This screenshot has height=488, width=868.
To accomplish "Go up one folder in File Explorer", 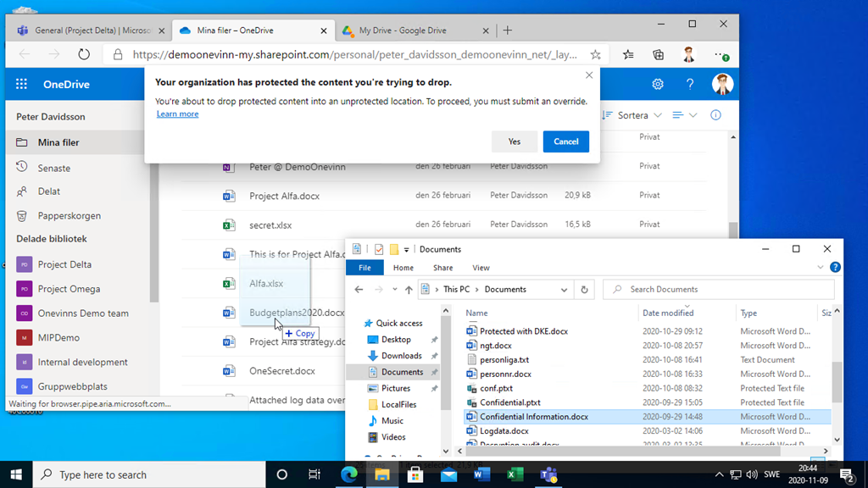I will 409,290.
